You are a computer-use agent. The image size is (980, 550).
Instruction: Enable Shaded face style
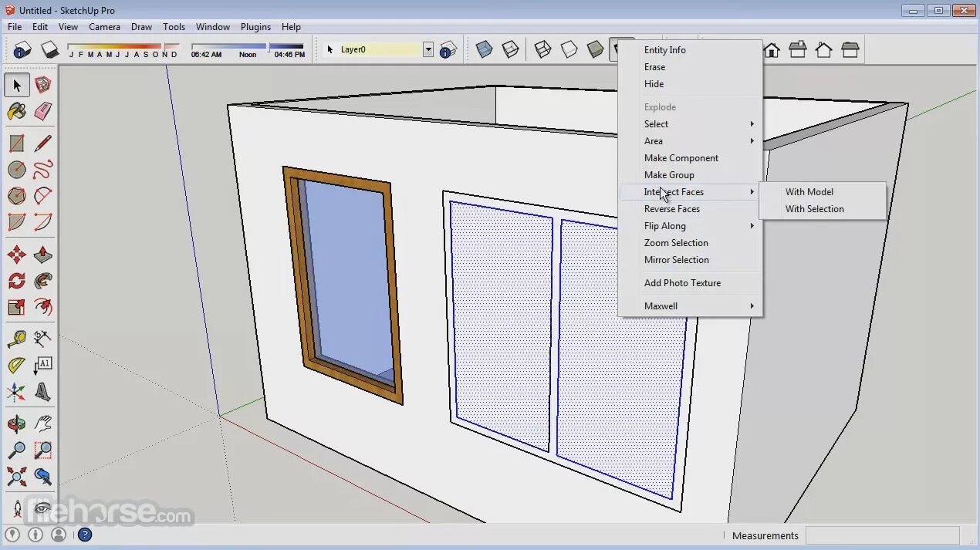(x=595, y=50)
